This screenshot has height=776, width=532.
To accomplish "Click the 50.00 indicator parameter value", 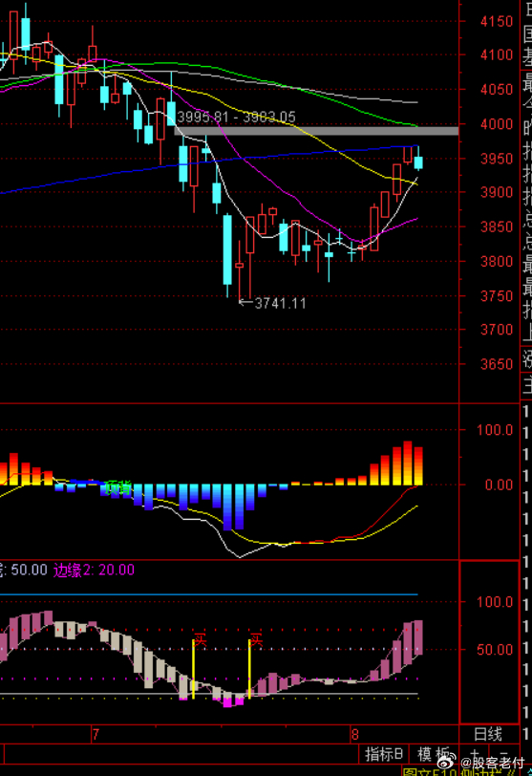I will pos(30,570).
